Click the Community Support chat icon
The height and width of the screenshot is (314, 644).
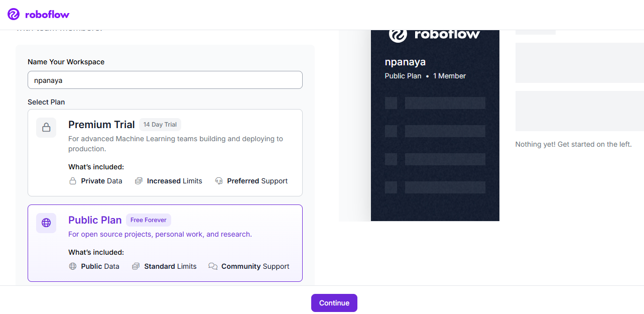[213, 266]
